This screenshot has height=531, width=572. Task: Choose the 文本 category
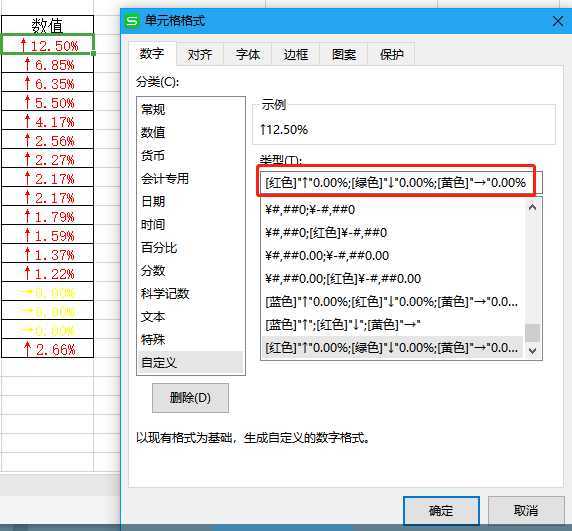[190, 316]
